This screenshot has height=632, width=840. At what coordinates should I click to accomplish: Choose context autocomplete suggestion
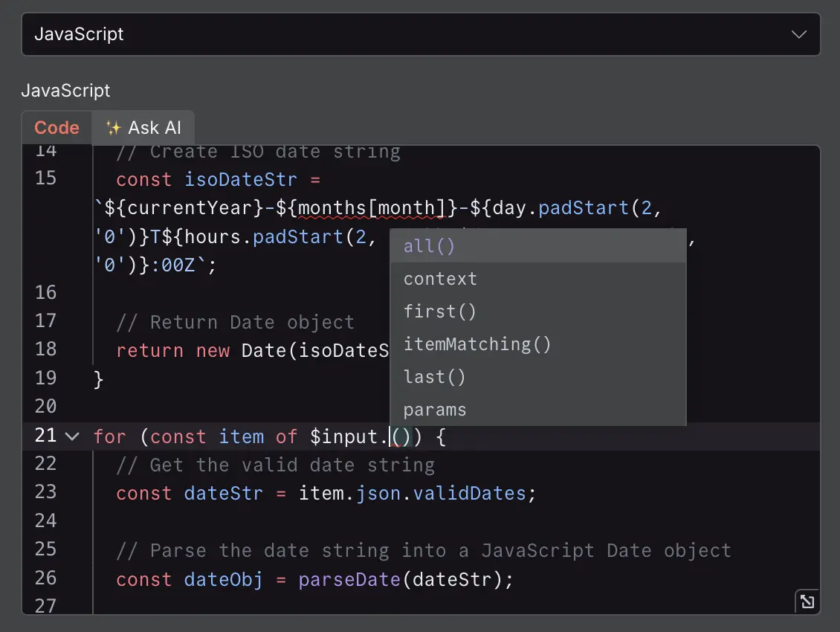tap(440, 279)
